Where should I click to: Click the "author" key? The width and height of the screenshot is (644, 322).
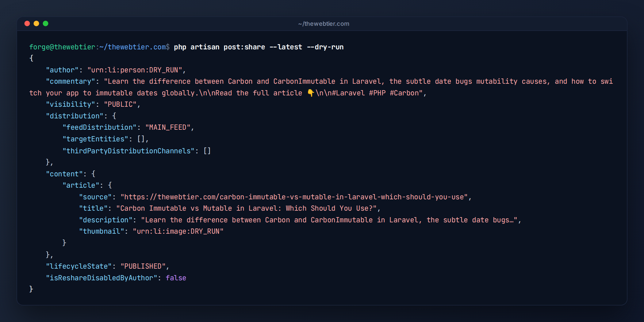pyautogui.click(x=62, y=70)
